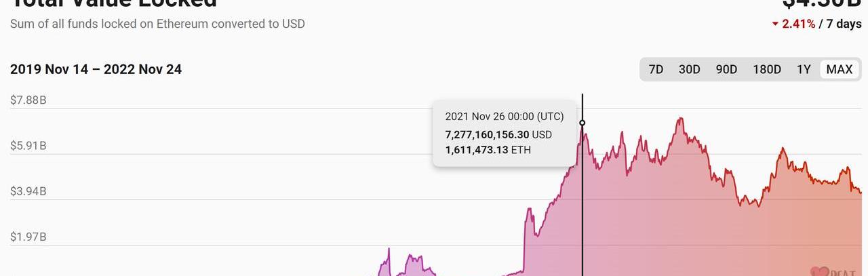Click the $7.88B y-axis label

28,100
